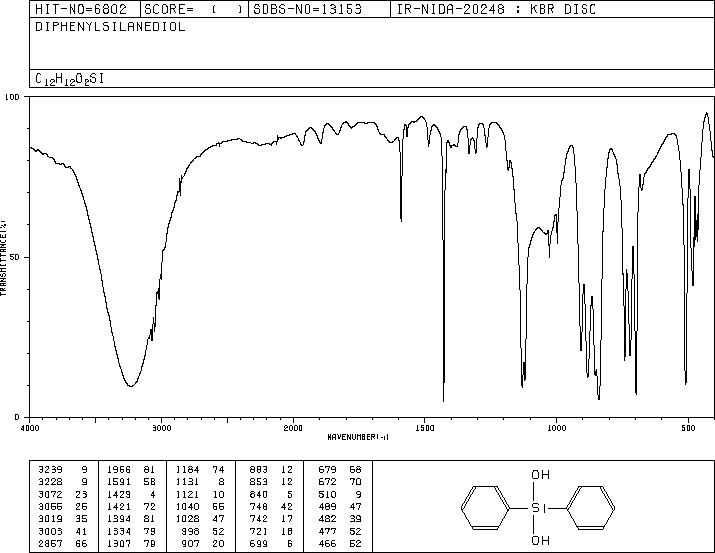Viewport: 715px width, 553px height.
Task: Click the 100 tick on the transmittance axis
Action: [12, 97]
